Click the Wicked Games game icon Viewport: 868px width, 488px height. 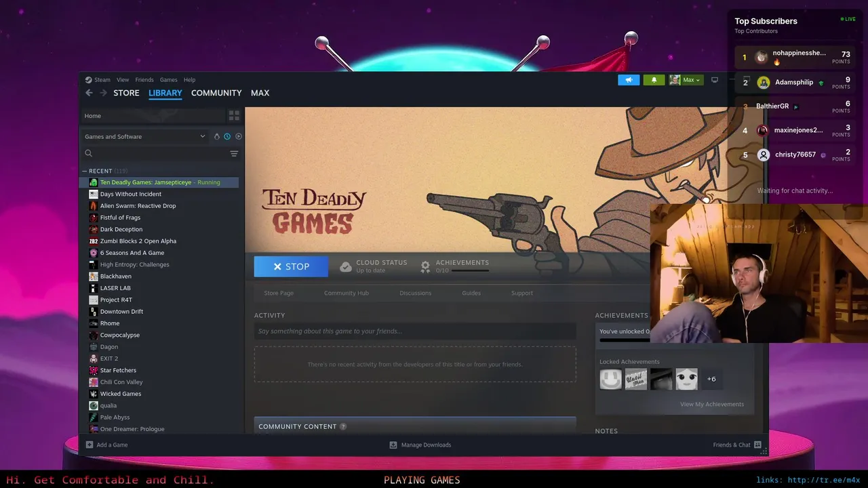pyautogui.click(x=94, y=394)
